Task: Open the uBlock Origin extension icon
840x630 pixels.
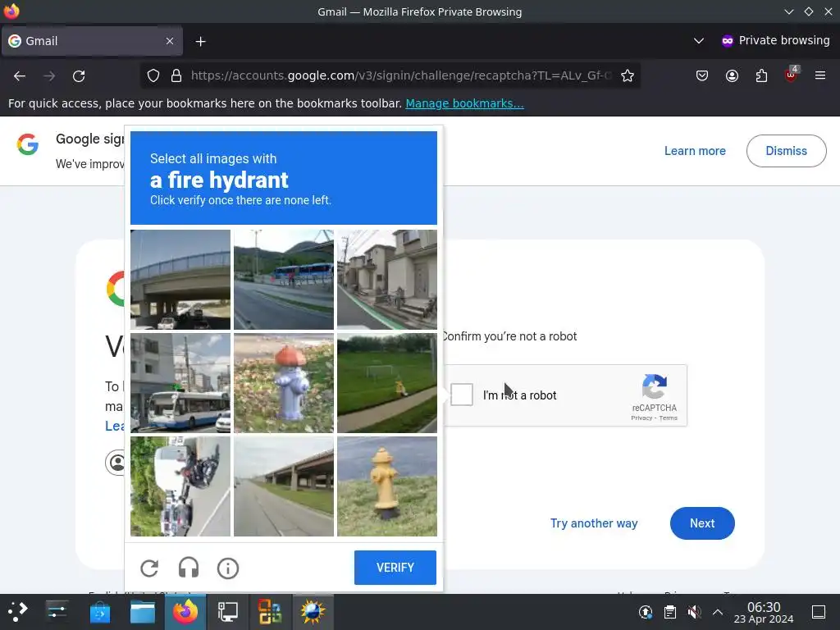Action: tap(792, 74)
